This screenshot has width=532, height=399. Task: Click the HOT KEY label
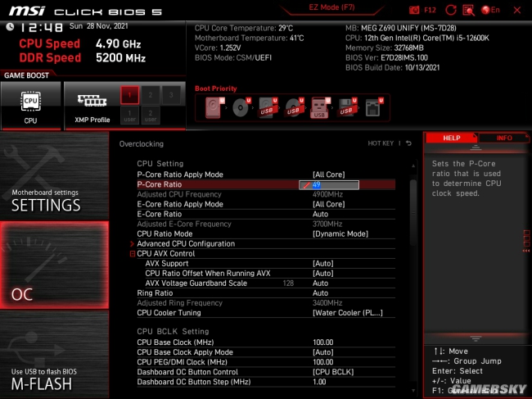pyautogui.click(x=381, y=143)
